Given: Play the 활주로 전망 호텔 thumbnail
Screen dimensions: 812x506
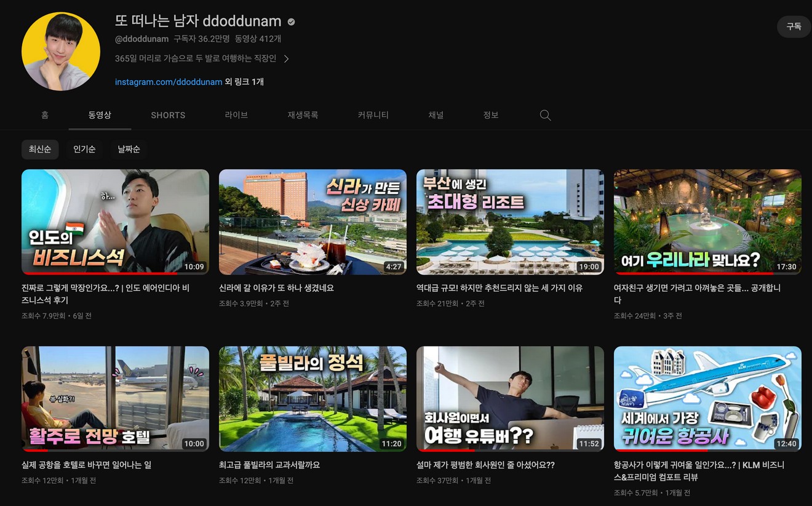Looking at the screenshot, I should [115, 398].
